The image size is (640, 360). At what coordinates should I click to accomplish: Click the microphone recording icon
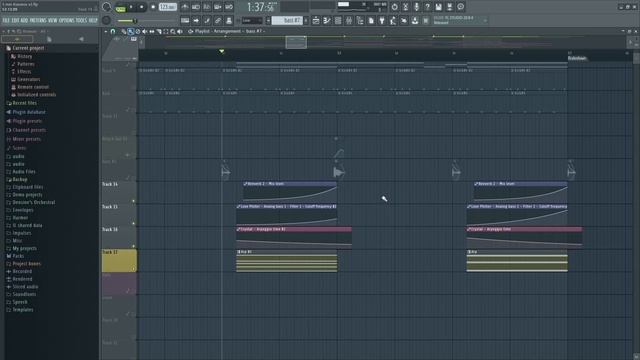416,7
